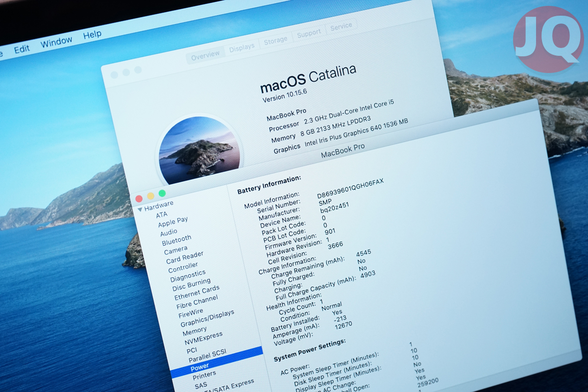Switch to the Overview tab in About This Mac
The width and height of the screenshot is (588, 392).
tap(205, 56)
